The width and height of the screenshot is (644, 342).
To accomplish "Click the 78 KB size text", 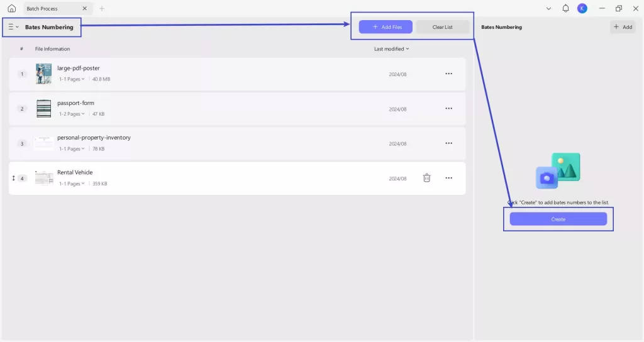I will (99, 148).
